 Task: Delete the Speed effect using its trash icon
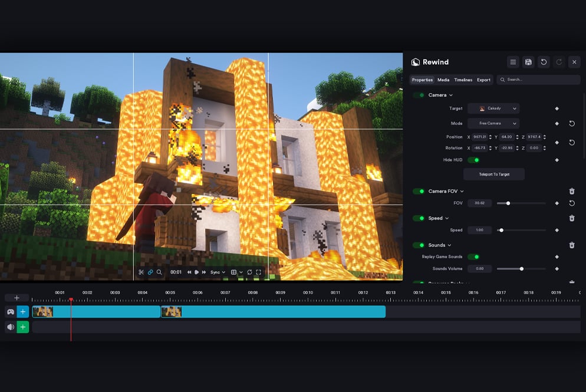pyautogui.click(x=571, y=218)
